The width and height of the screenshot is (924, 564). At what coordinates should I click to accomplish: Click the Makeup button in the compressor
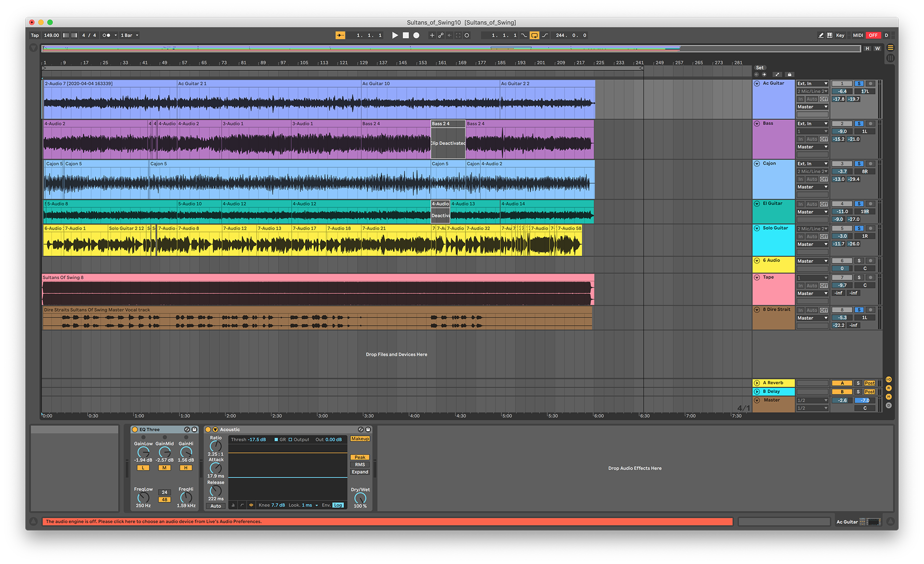[x=360, y=439]
